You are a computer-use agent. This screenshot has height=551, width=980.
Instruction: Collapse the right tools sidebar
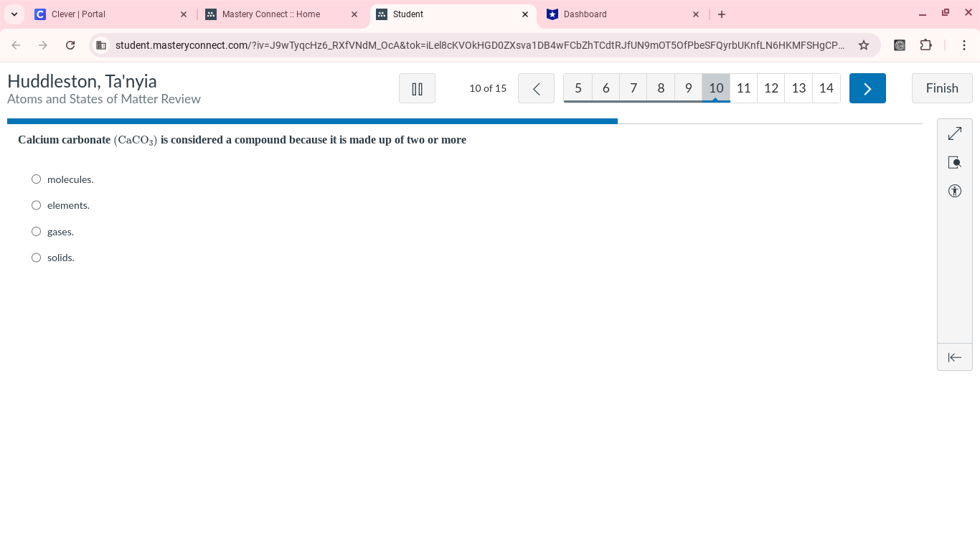pos(955,357)
